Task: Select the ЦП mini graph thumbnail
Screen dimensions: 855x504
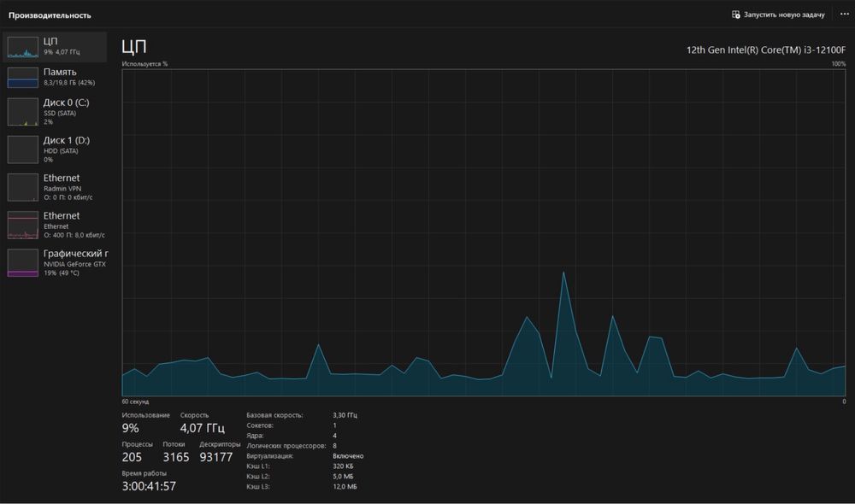Action: click(x=23, y=47)
